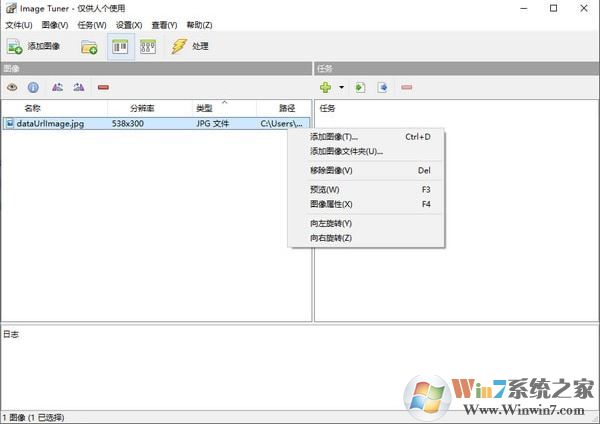
Task: Expand the add task dropdown arrow
Action: point(341,87)
